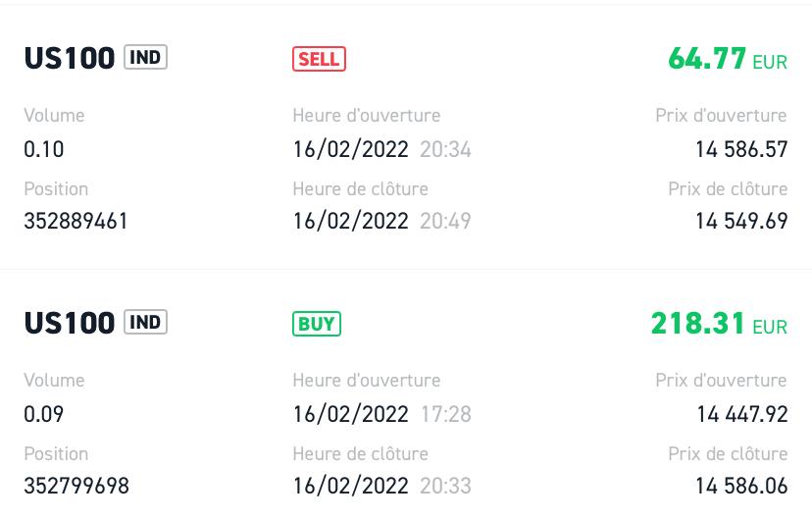Viewport: 812px width, 519px height.
Task: Select the US100 title of the BUY trade
Action: pos(70,324)
